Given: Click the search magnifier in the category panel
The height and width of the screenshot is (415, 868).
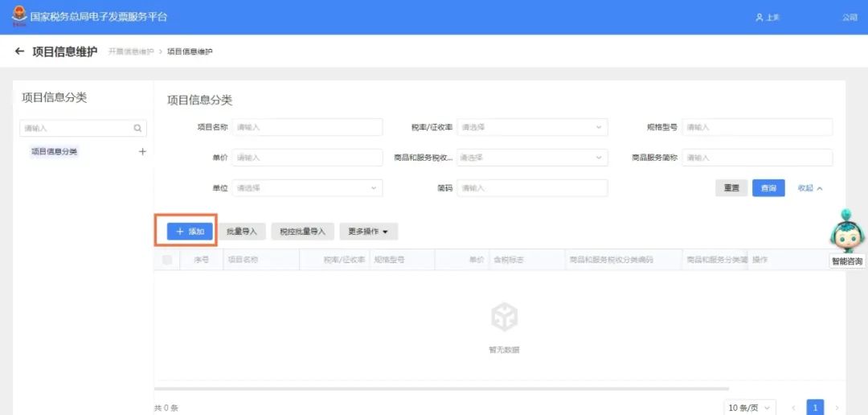Looking at the screenshot, I should coord(137,128).
